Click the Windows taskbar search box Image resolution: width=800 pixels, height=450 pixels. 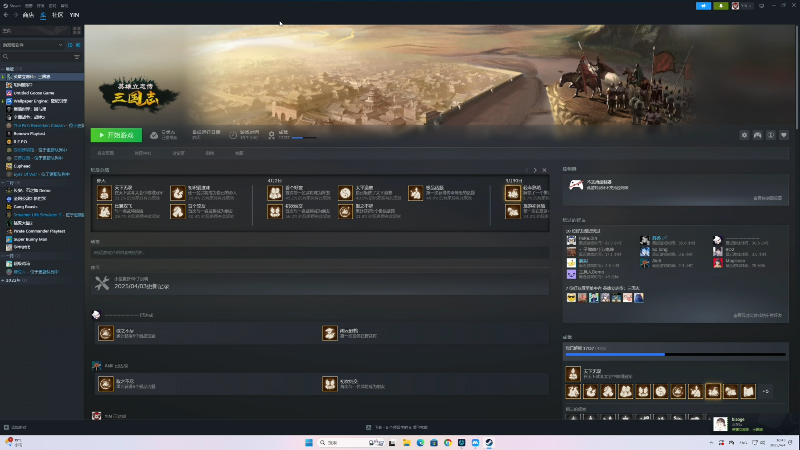coord(351,442)
